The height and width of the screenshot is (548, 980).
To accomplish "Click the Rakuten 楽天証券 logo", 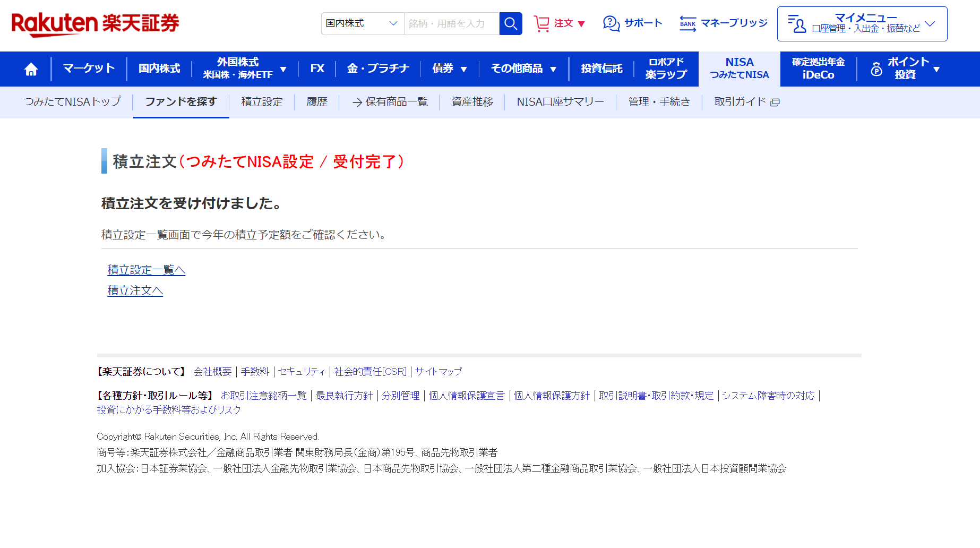I will 96,24.
